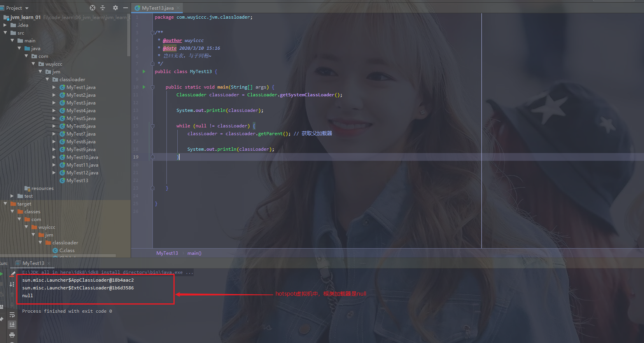Click the @author tag in Javadoc

pos(172,40)
